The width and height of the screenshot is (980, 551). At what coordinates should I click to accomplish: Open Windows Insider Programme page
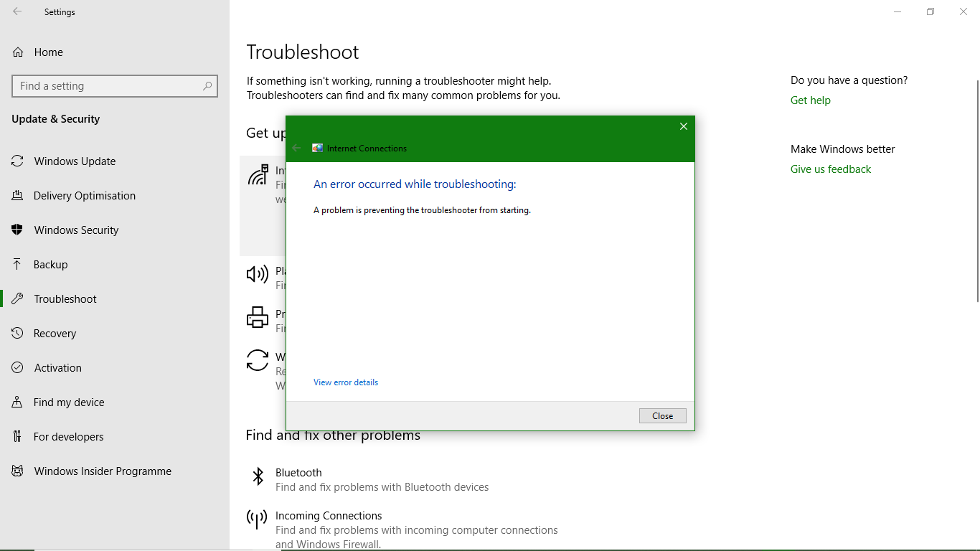[115, 471]
